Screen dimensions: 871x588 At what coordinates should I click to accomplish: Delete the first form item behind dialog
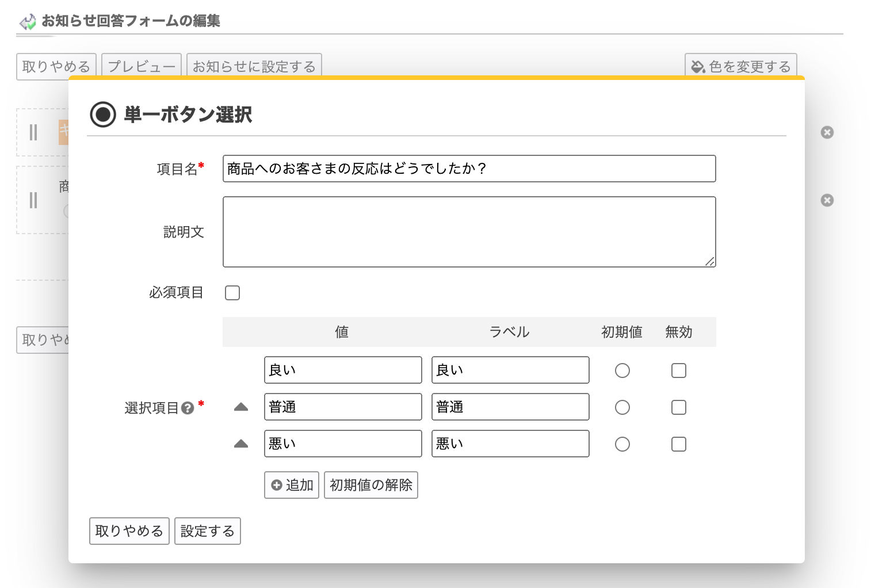click(827, 132)
